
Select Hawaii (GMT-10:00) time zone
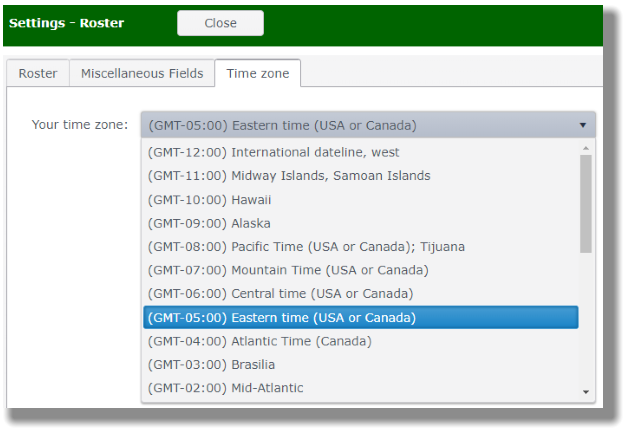[209, 200]
